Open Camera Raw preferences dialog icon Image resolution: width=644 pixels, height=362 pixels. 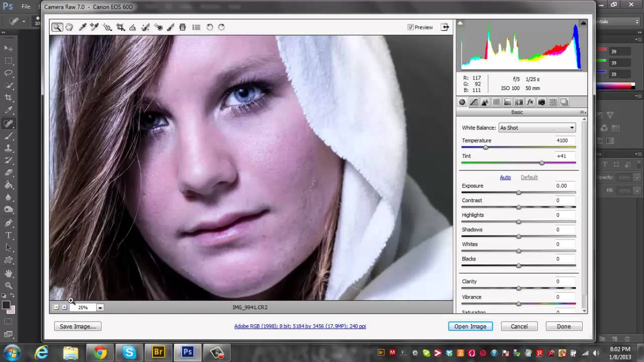pos(196,27)
